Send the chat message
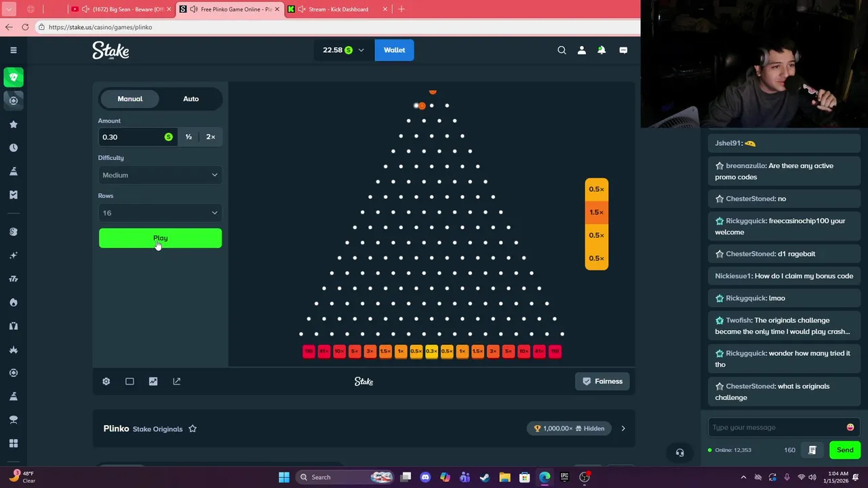The image size is (868, 488). click(x=845, y=450)
